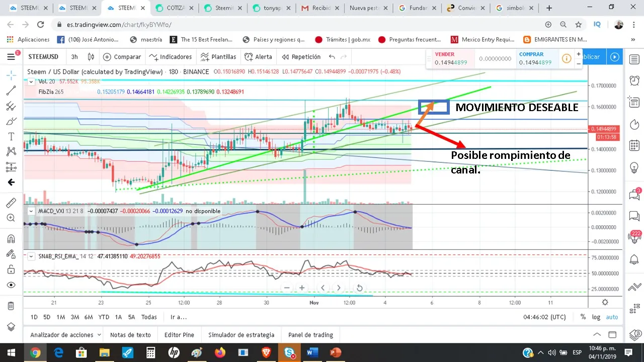Create an Alerta
644x362 pixels.
point(259,57)
